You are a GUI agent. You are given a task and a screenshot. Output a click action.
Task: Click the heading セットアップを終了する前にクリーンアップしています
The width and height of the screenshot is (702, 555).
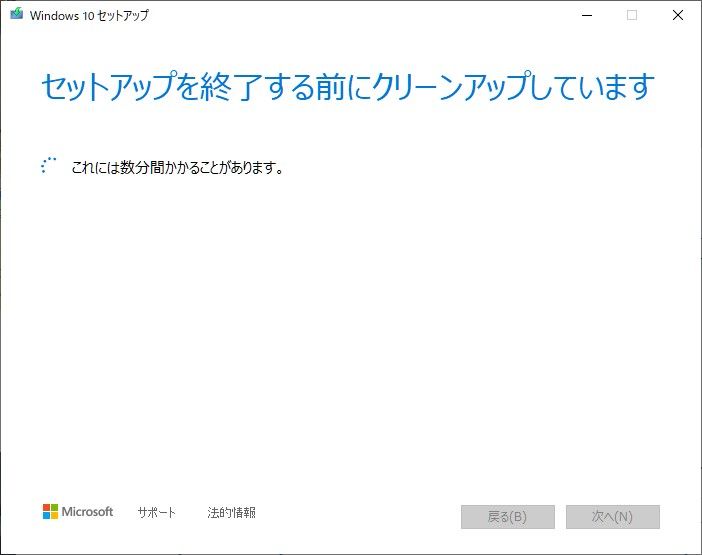pyautogui.click(x=348, y=86)
